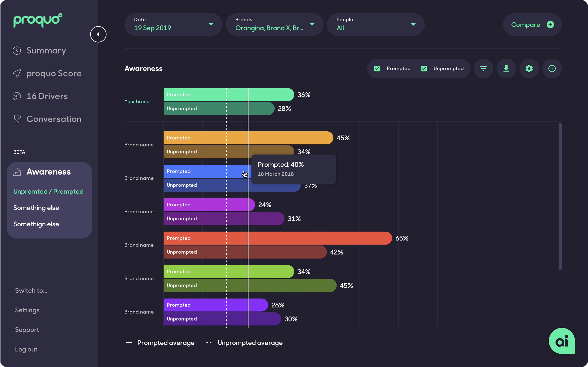This screenshot has height=367, width=588.
Task: Click the proquo logo
Action: point(38,20)
